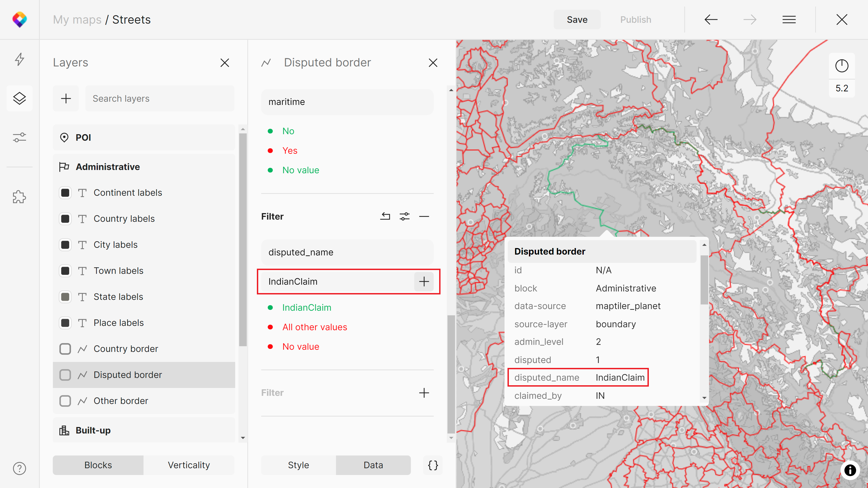Toggle the Country border layer checkbox

point(65,349)
